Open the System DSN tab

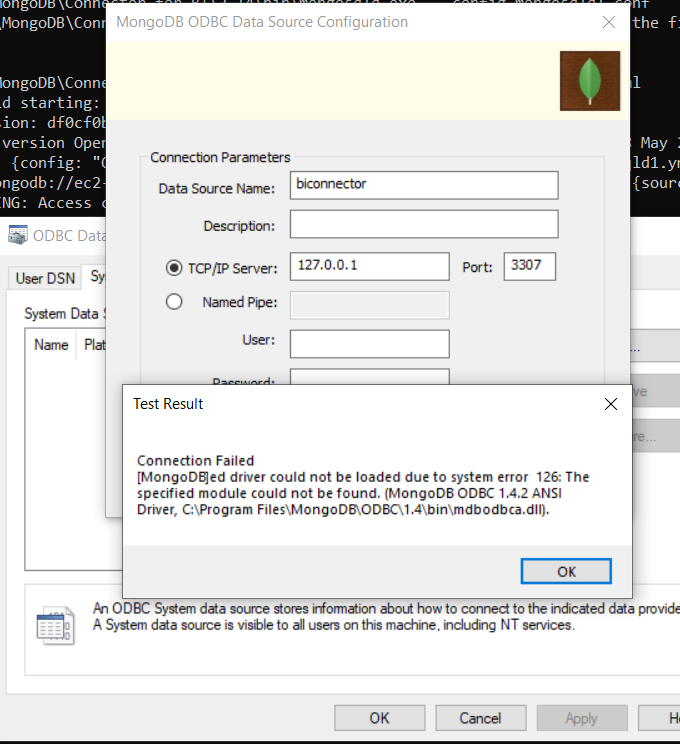point(96,277)
